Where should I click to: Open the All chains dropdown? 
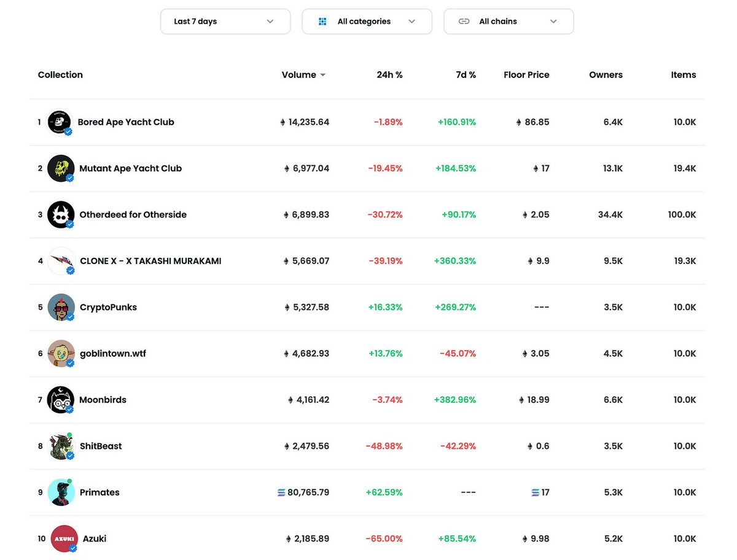tap(509, 21)
